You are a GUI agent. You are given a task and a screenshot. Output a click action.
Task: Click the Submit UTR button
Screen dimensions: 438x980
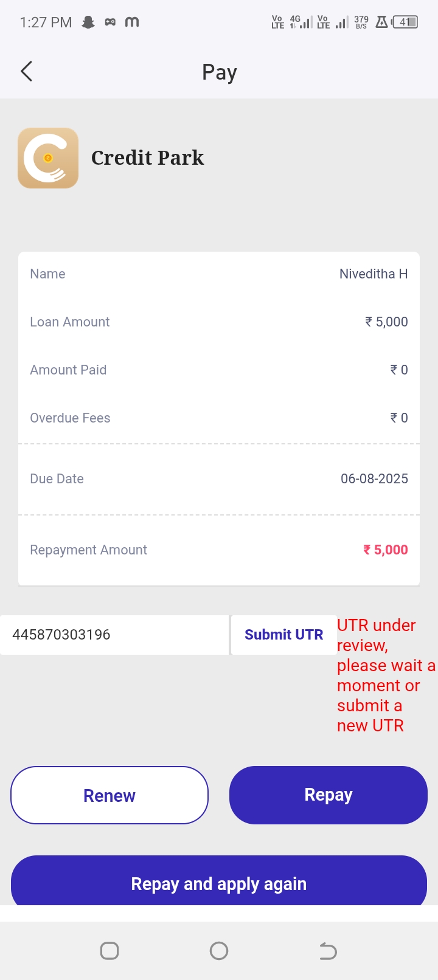coord(283,635)
